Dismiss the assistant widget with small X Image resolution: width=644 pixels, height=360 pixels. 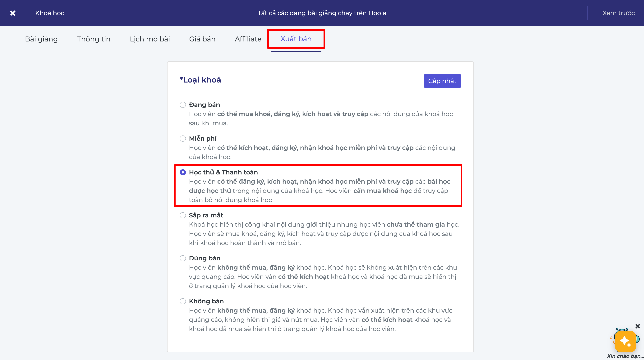click(x=637, y=326)
